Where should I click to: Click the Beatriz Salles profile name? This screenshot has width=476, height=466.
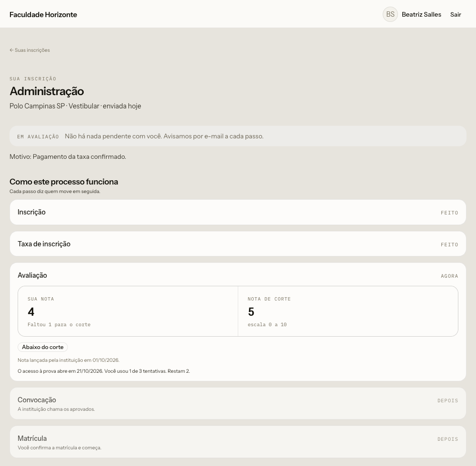pyautogui.click(x=421, y=15)
